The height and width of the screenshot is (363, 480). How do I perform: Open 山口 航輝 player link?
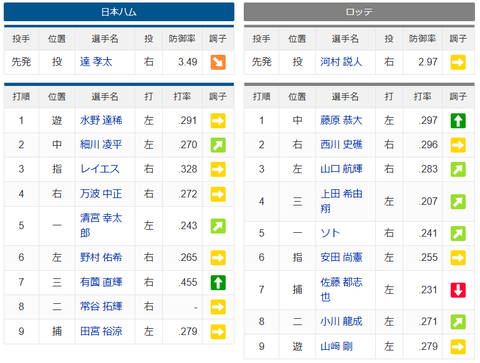tap(341, 169)
